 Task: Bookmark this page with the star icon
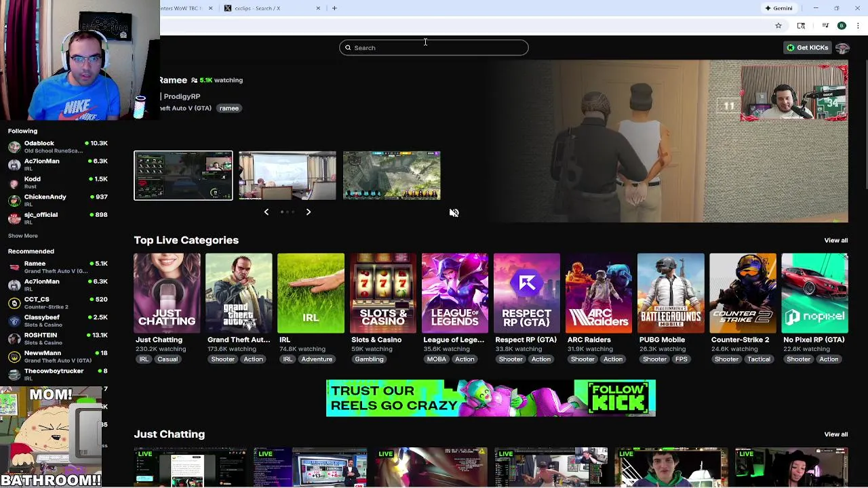pos(778,26)
